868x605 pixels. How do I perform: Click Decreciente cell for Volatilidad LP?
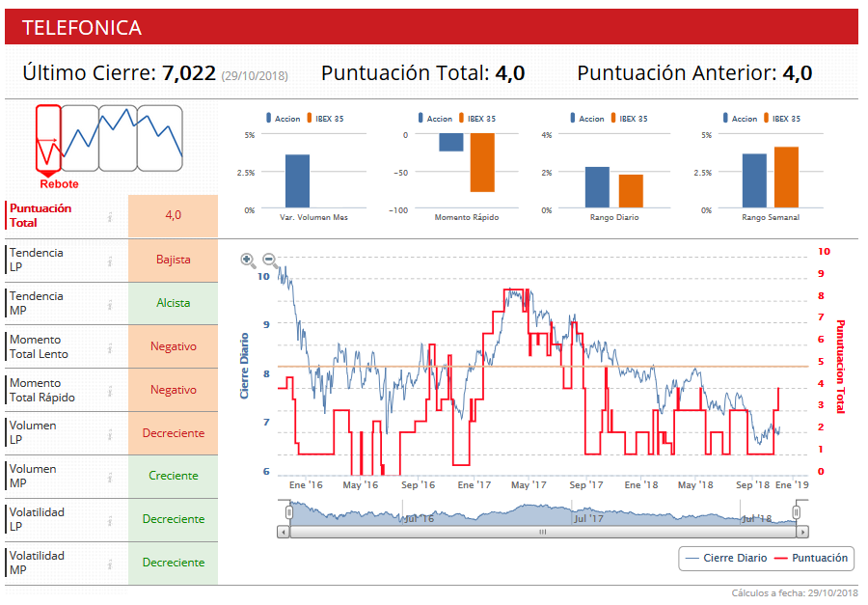174,519
